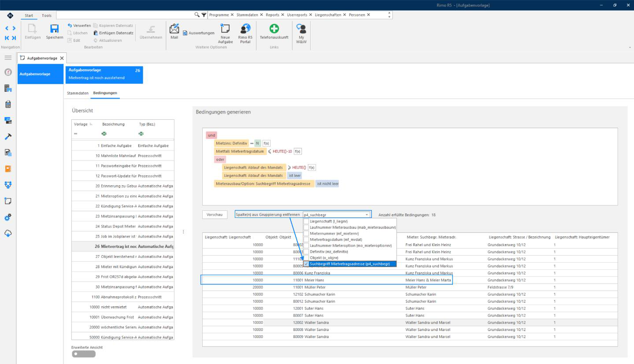Open the Tools ribbon tab
This screenshot has width=634, height=364.
tap(46, 15)
